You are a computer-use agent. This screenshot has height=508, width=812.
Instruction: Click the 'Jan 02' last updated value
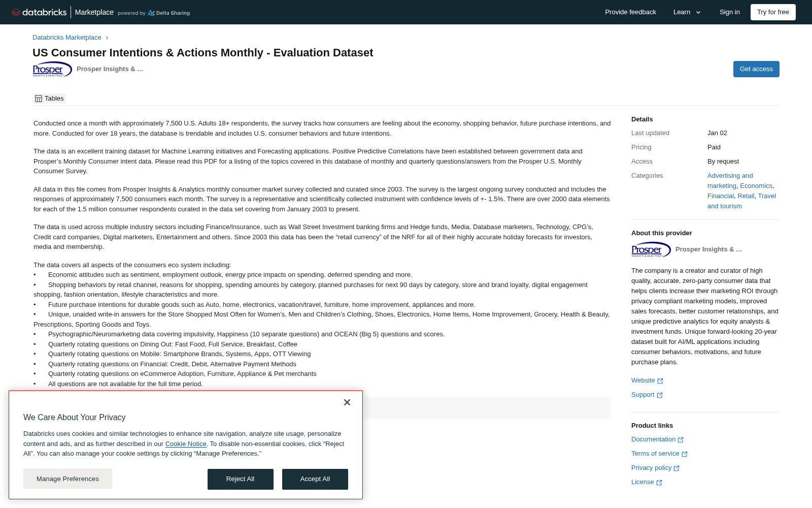717,133
